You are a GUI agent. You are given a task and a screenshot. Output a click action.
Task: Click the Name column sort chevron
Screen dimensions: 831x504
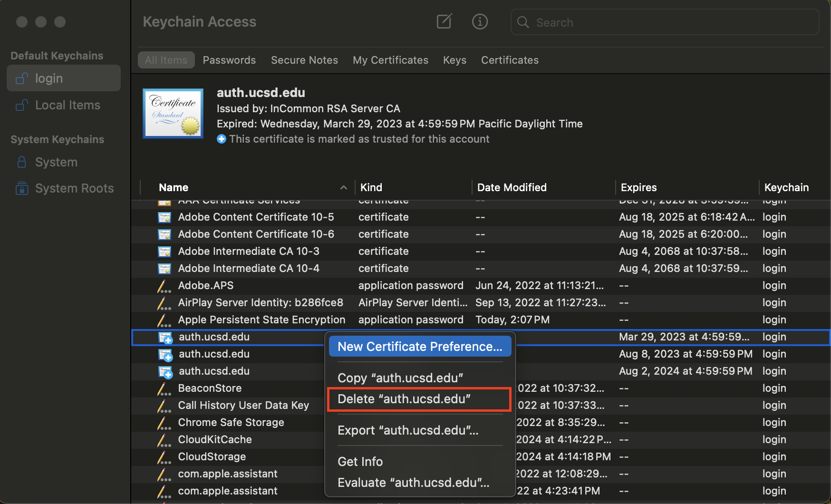click(343, 188)
